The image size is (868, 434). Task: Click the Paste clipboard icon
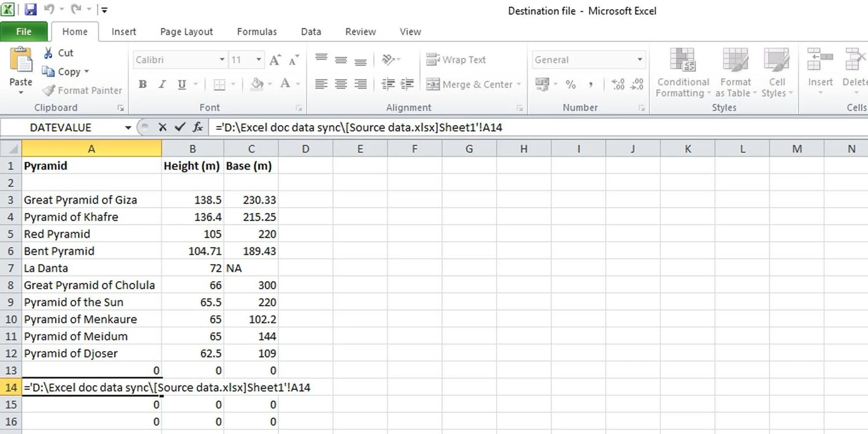[21, 60]
